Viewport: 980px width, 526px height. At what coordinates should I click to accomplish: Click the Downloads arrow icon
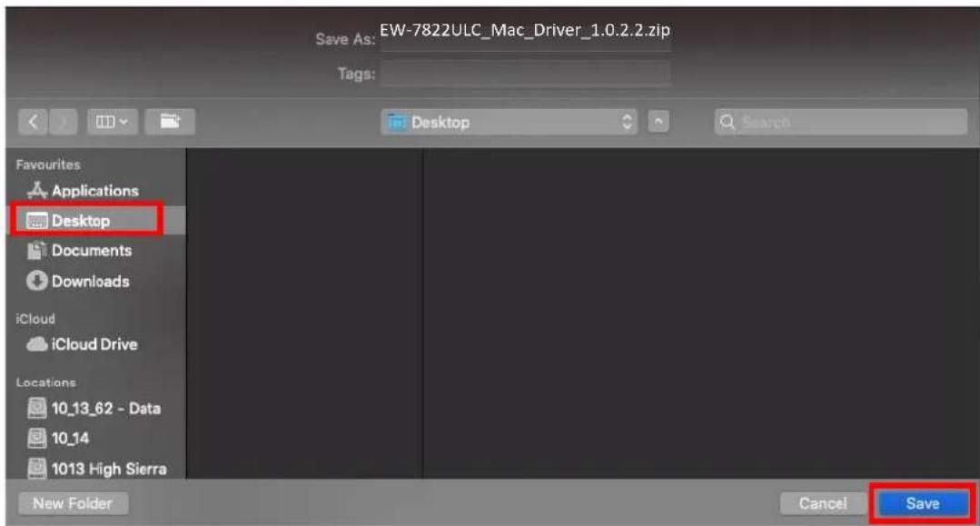click(37, 281)
